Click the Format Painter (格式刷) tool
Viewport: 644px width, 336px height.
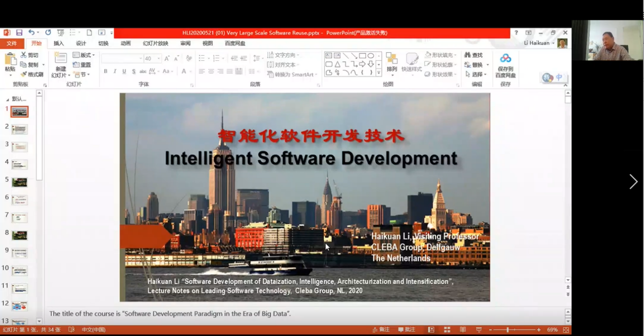[x=31, y=75]
